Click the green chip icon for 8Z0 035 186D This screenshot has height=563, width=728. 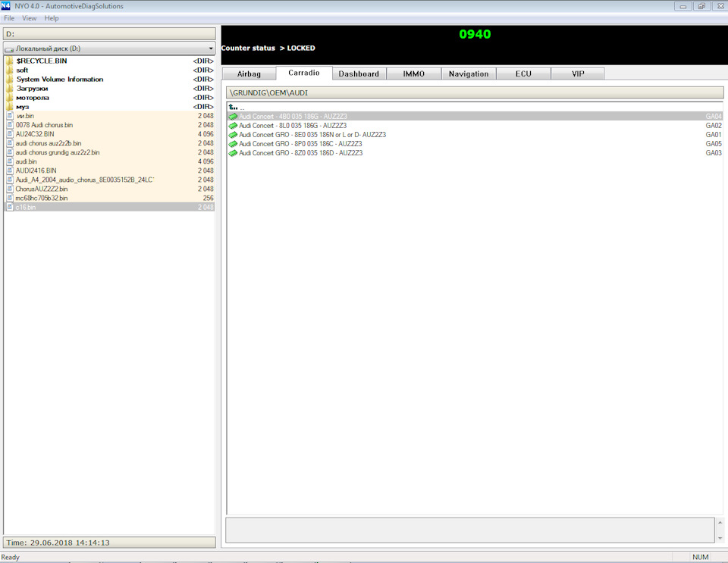click(x=233, y=153)
